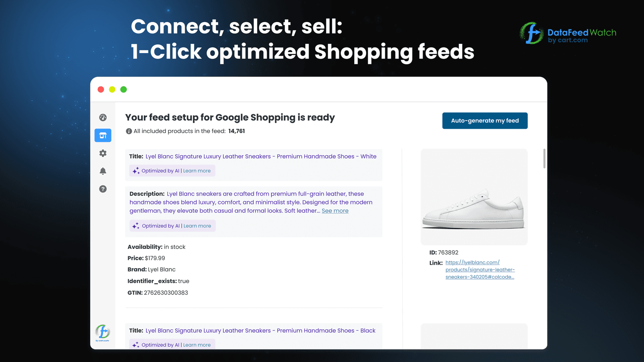Open Learn more below the description

197,226
